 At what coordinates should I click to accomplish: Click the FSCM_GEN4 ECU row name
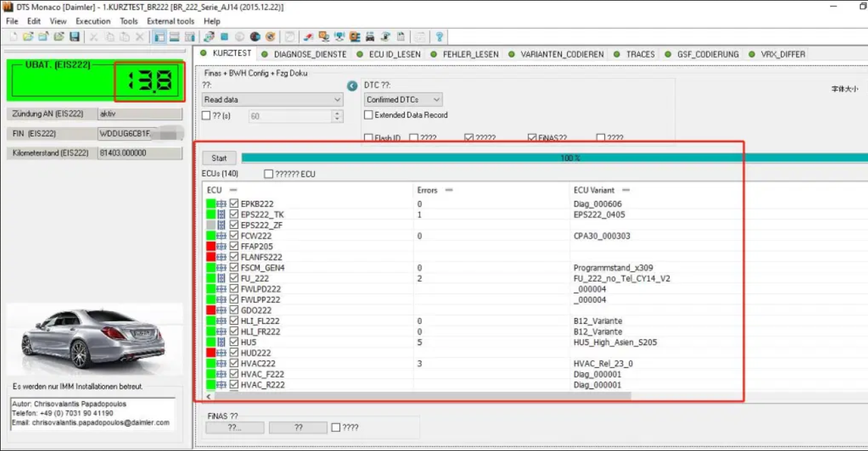(x=263, y=268)
